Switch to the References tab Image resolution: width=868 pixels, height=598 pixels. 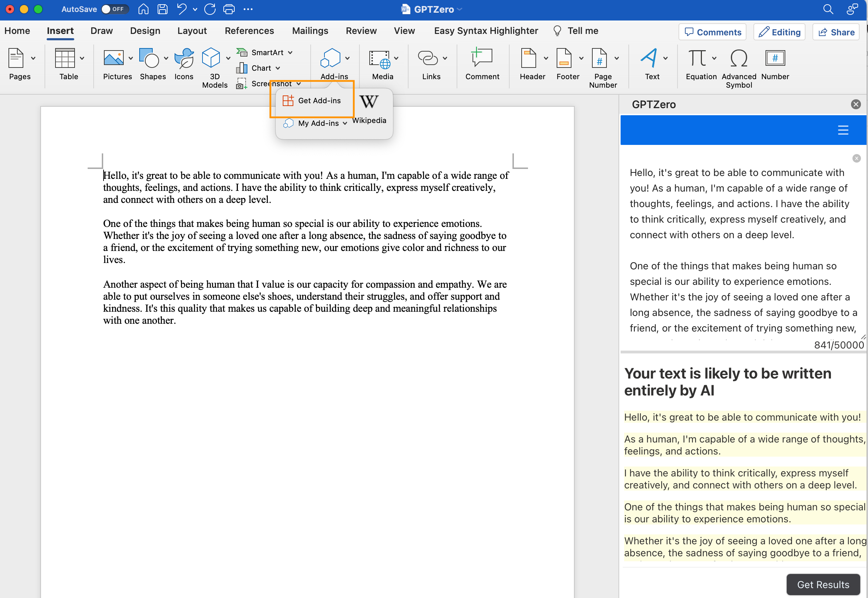pyautogui.click(x=249, y=31)
